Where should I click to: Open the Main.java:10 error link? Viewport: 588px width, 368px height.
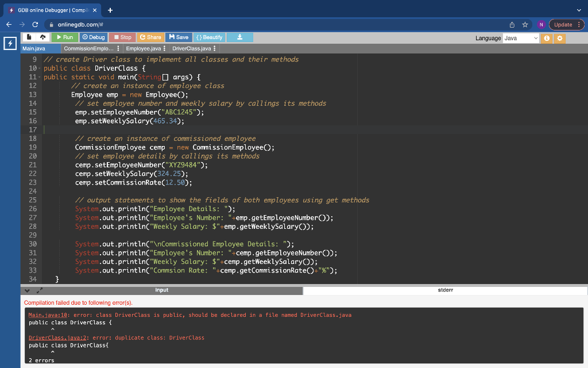tap(48, 315)
